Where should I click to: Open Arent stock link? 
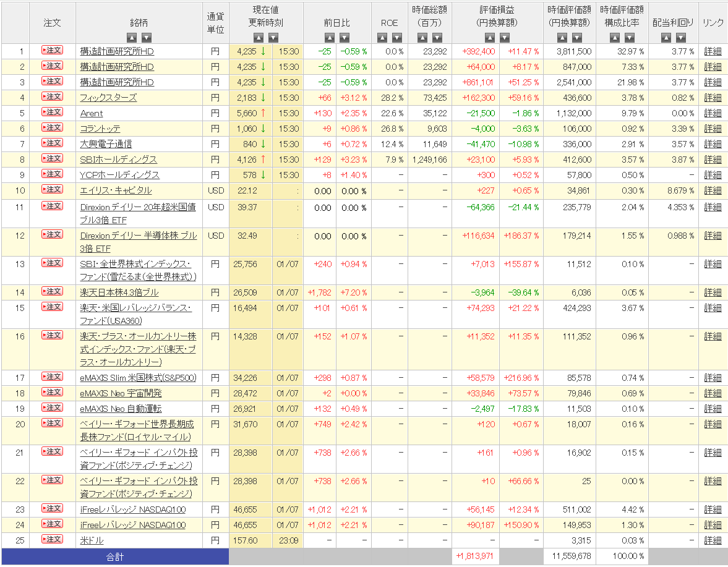point(92,113)
